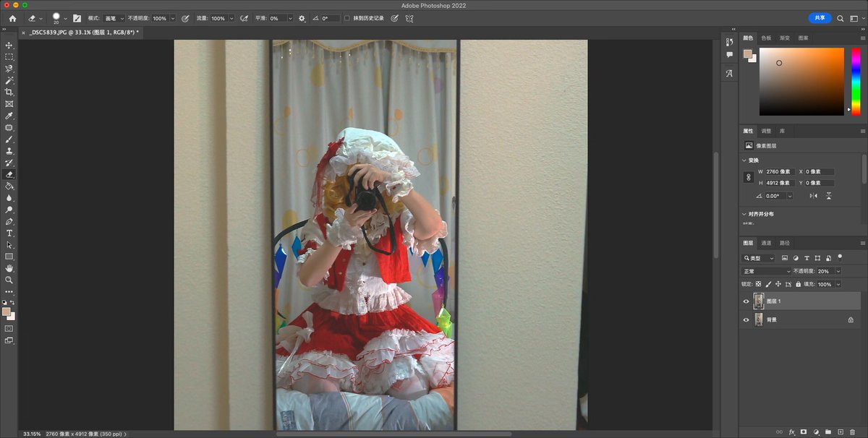Select the Type tool
868x438 pixels.
9,233
